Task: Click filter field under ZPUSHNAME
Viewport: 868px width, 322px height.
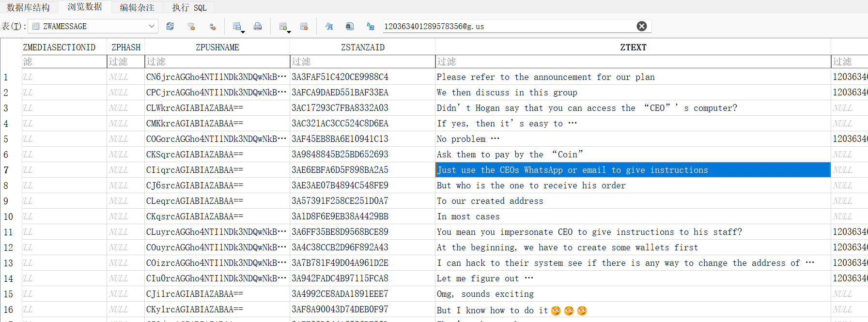Action: coord(217,61)
